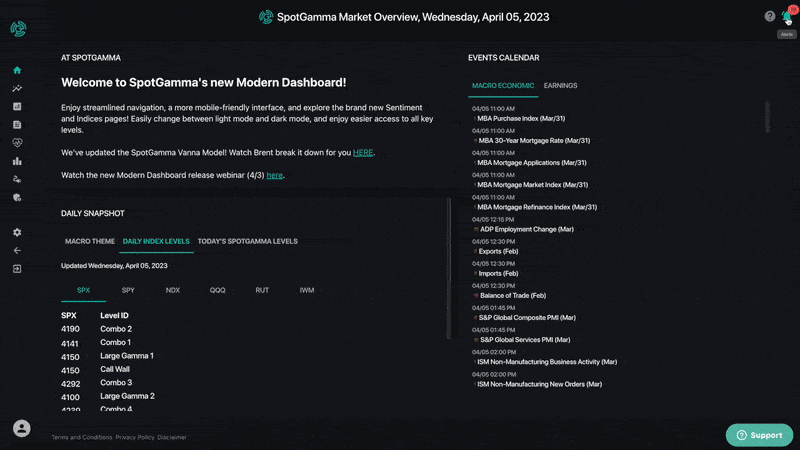Select the QQQ index tab

pyautogui.click(x=217, y=290)
